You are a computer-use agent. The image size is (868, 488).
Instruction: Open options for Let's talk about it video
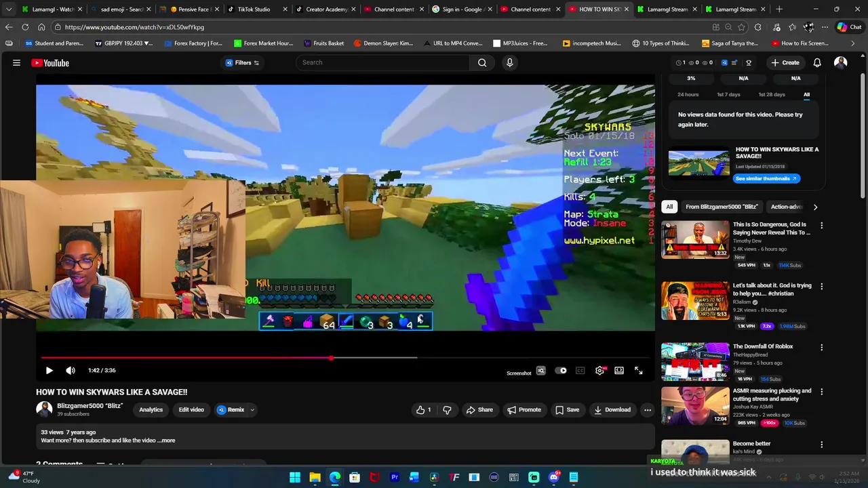point(822,286)
